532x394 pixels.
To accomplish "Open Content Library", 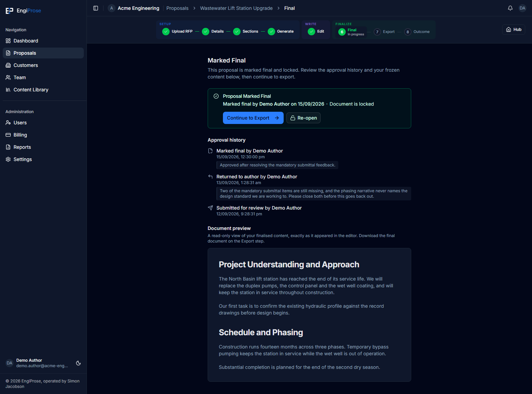I will pyautogui.click(x=43, y=90).
